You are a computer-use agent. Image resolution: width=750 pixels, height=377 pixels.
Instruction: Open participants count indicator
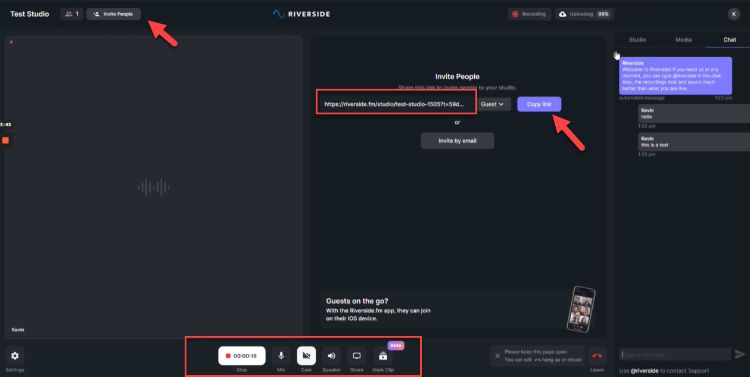coord(71,14)
